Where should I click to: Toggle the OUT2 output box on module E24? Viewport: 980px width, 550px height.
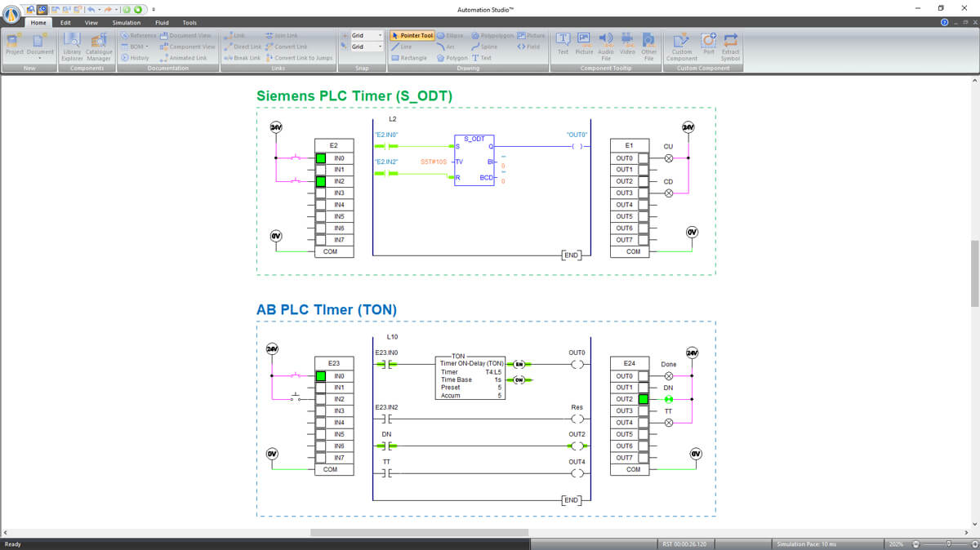[x=644, y=399]
